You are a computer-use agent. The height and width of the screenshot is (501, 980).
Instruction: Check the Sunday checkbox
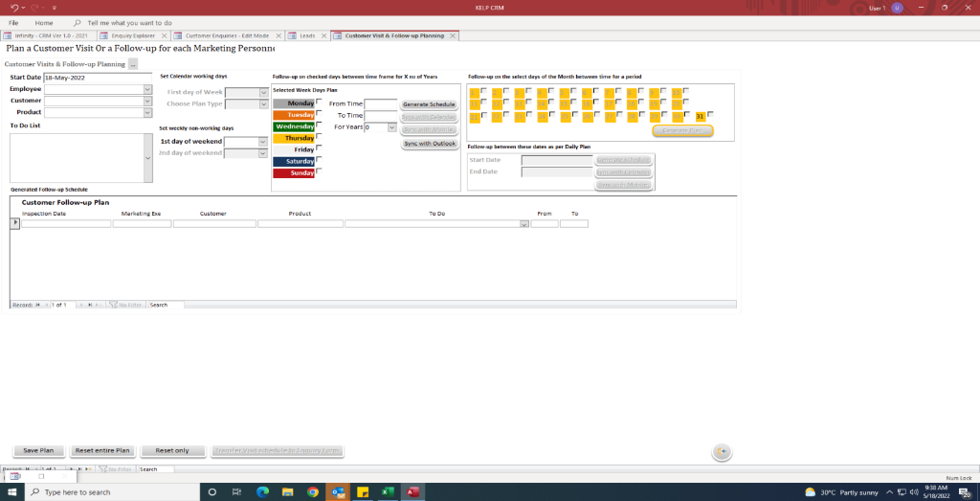tap(319, 171)
